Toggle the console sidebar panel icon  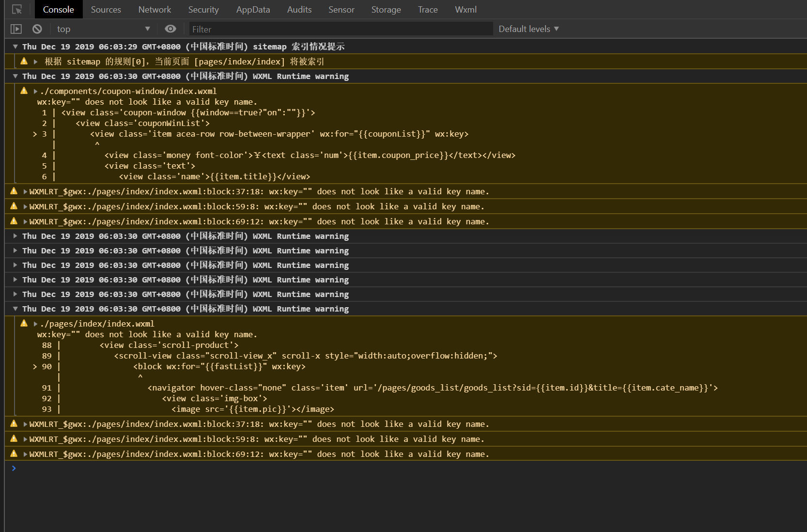pyautogui.click(x=16, y=29)
